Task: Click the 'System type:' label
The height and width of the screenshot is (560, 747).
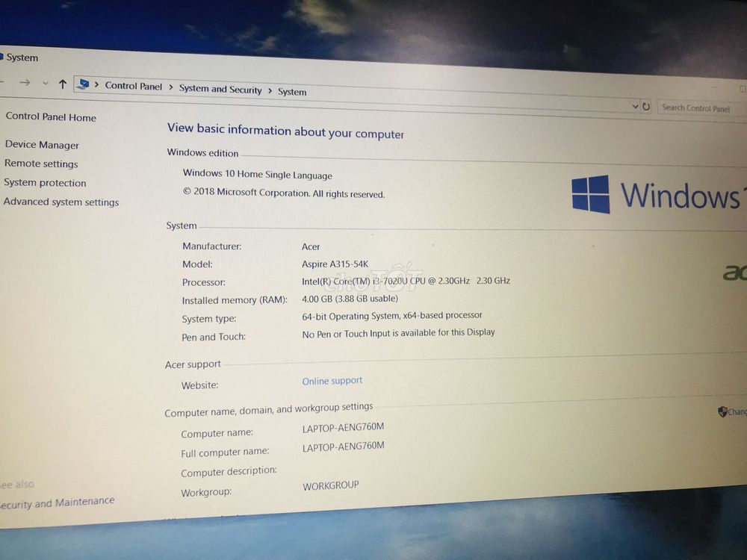Action: tap(208, 319)
